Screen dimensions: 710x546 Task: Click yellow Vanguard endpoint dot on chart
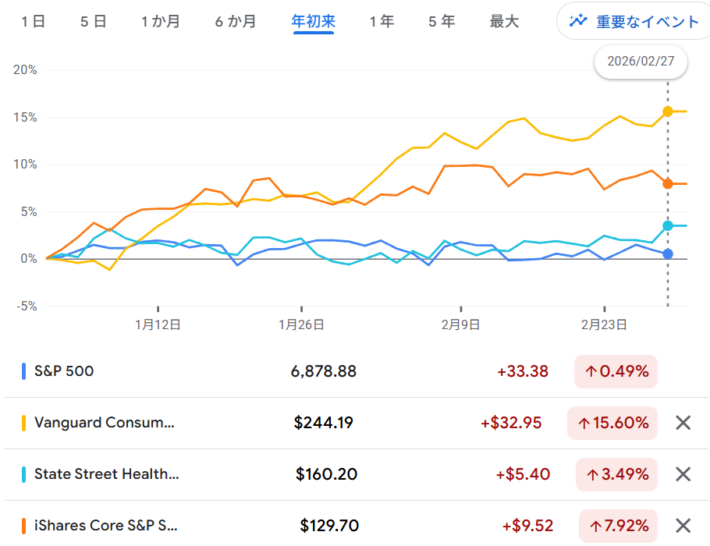coord(668,111)
